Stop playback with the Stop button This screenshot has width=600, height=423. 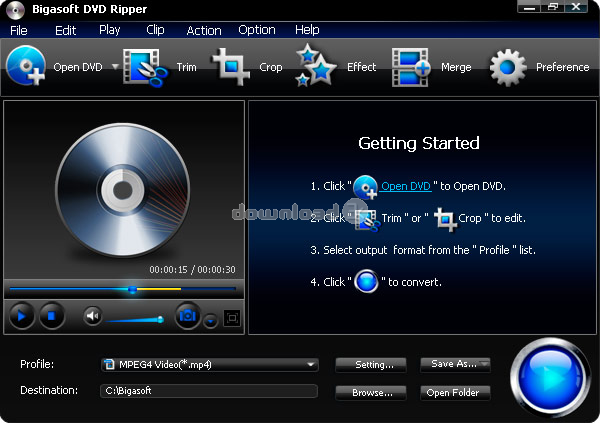coord(52,316)
